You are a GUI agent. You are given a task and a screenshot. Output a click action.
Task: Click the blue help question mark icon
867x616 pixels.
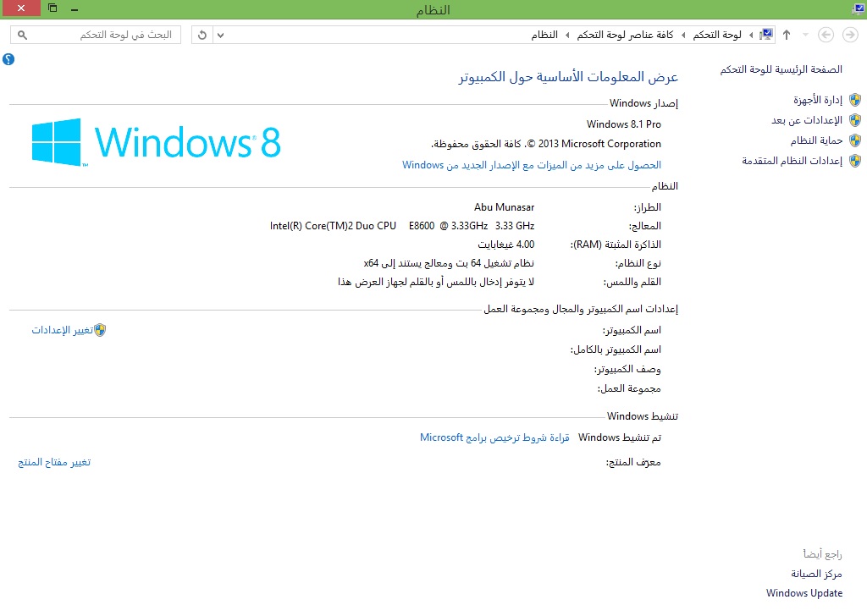pyautogui.click(x=8, y=59)
